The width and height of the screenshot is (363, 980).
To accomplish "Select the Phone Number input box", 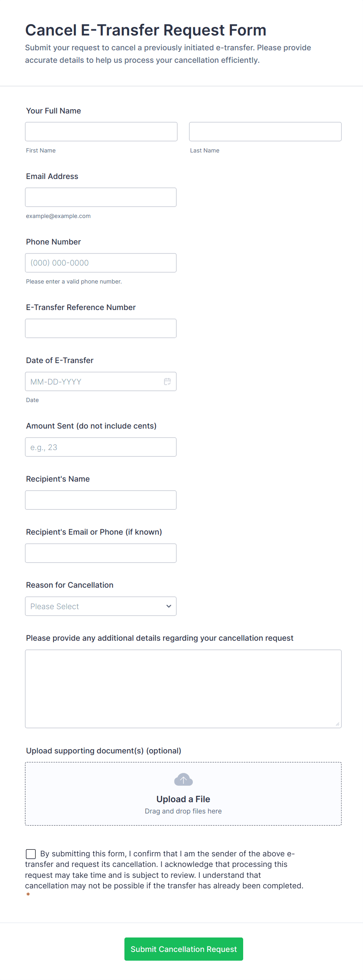I will pyautogui.click(x=101, y=262).
